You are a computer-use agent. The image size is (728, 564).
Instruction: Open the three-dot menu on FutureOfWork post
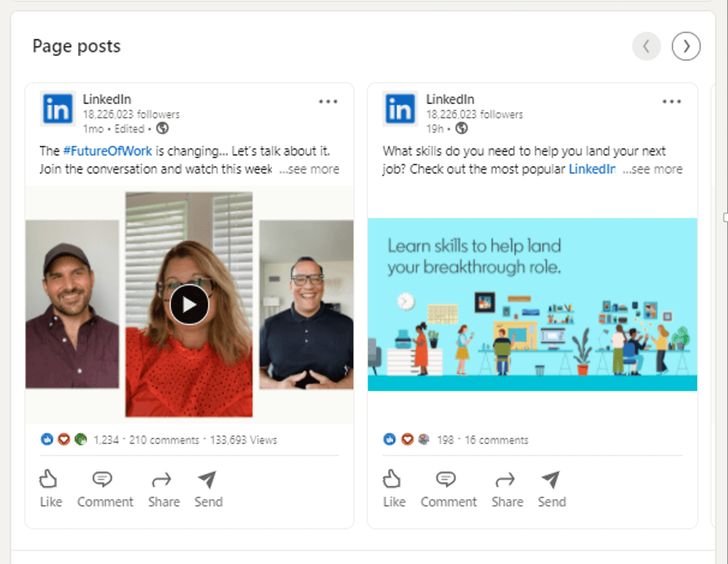328,101
